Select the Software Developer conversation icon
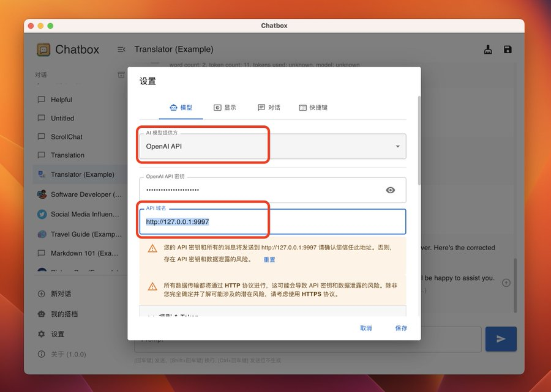Viewport: 551px width, 392px height. click(41, 195)
